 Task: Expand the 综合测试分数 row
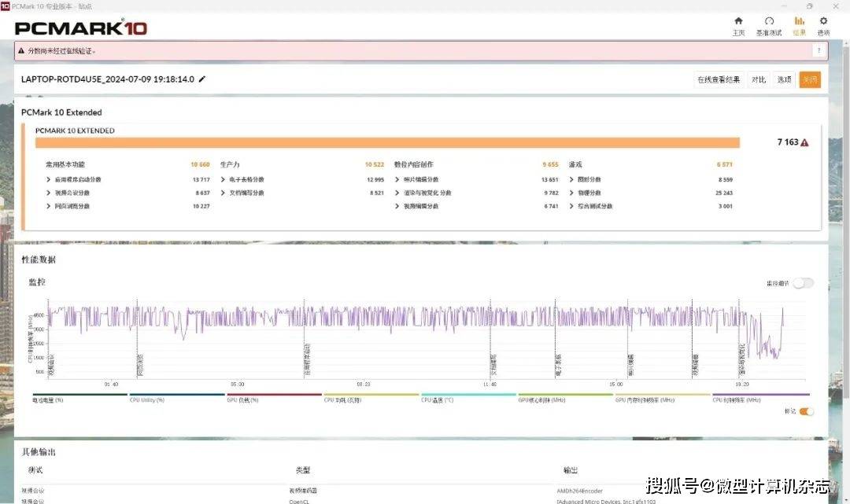pos(571,206)
